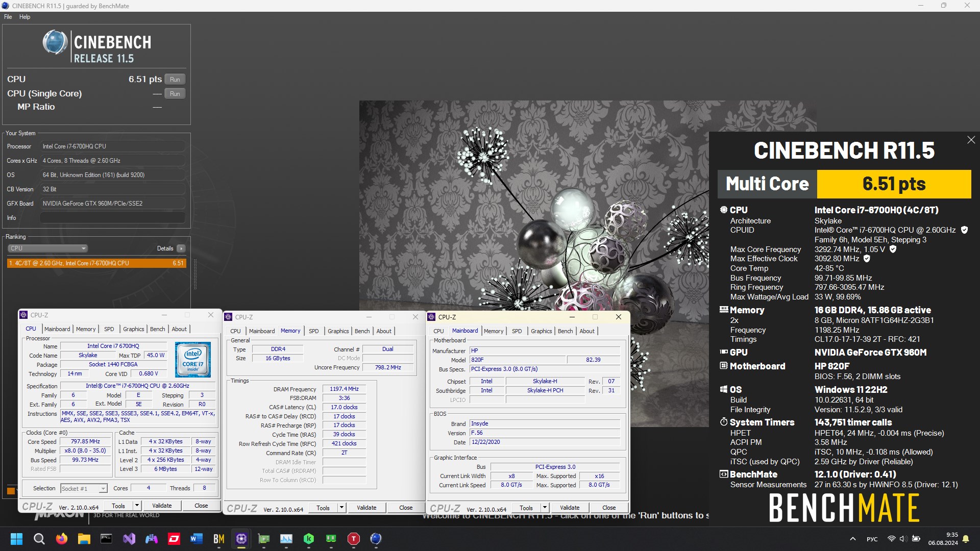Viewport: 980px width, 551px height.
Task: Open the Cinebench File menu
Action: (8, 17)
